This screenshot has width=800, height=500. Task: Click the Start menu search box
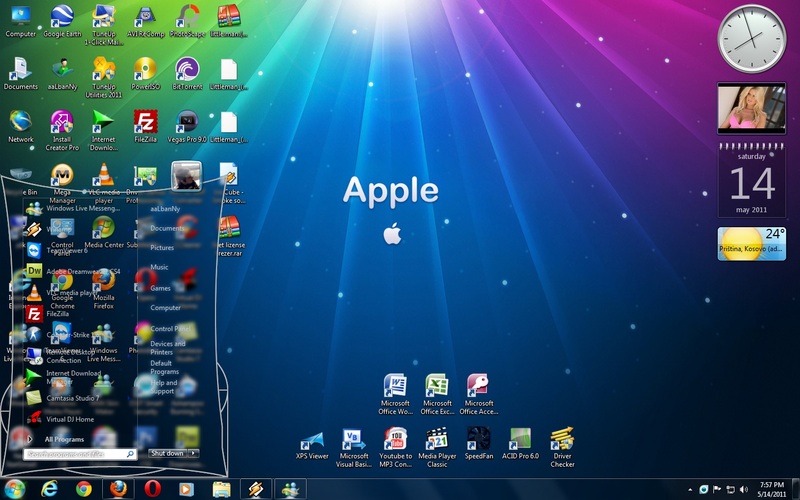tap(80, 454)
